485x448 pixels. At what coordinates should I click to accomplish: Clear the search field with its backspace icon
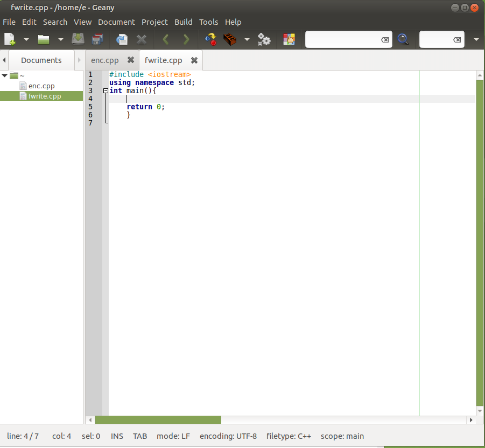pos(385,40)
